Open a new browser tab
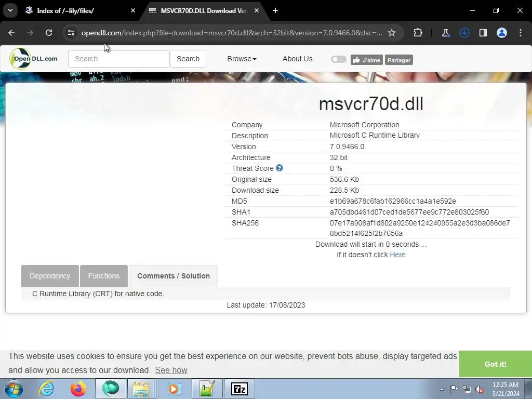This screenshot has width=532, height=399. click(275, 10)
